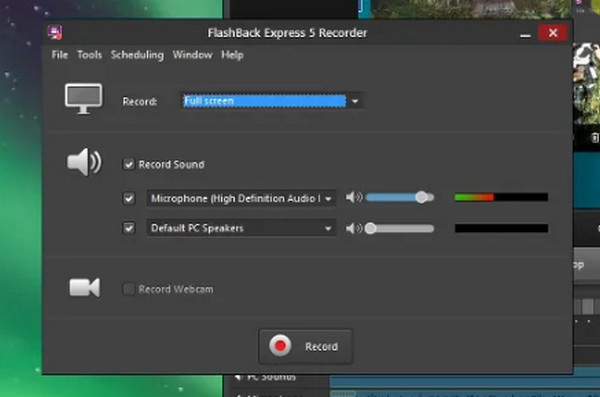This screenshot has width=600, height=397.
Task: Uncheck the Microphone source checkbox
Action: [x=129, y=198]
